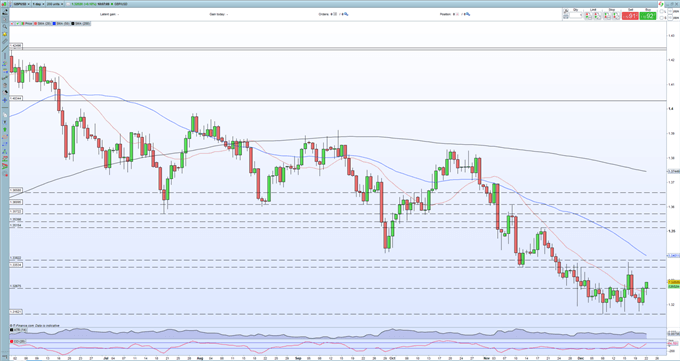680x361 pixels.
Task: Open the GBP/USD instrument dropdown
Action: coord(22,4)
